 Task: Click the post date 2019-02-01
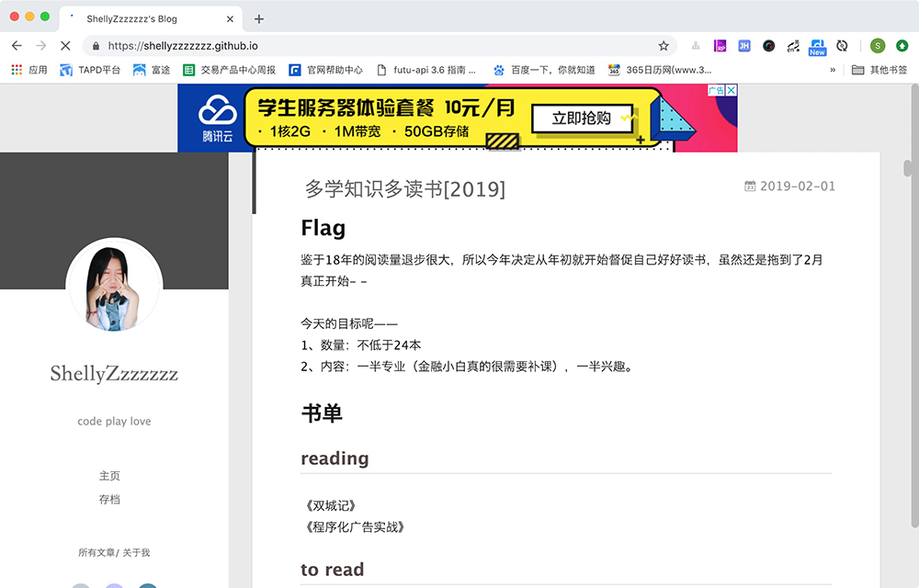point(798,187)
